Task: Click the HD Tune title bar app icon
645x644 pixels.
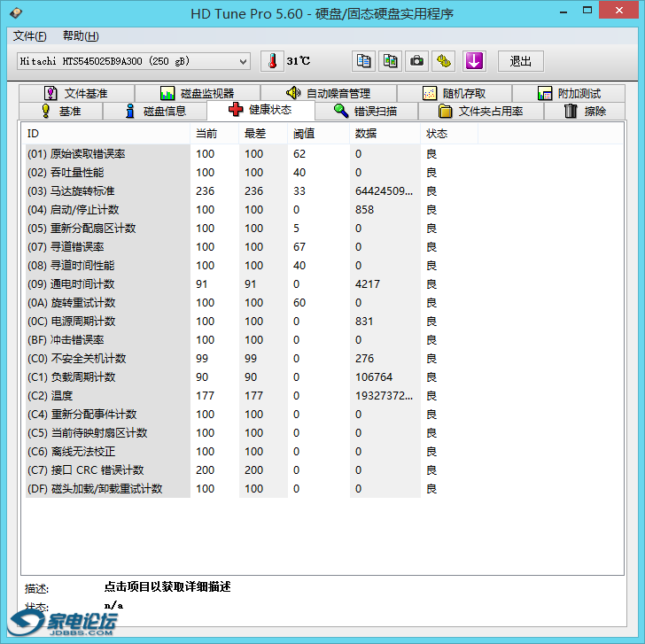Action: tap(16, 13)
